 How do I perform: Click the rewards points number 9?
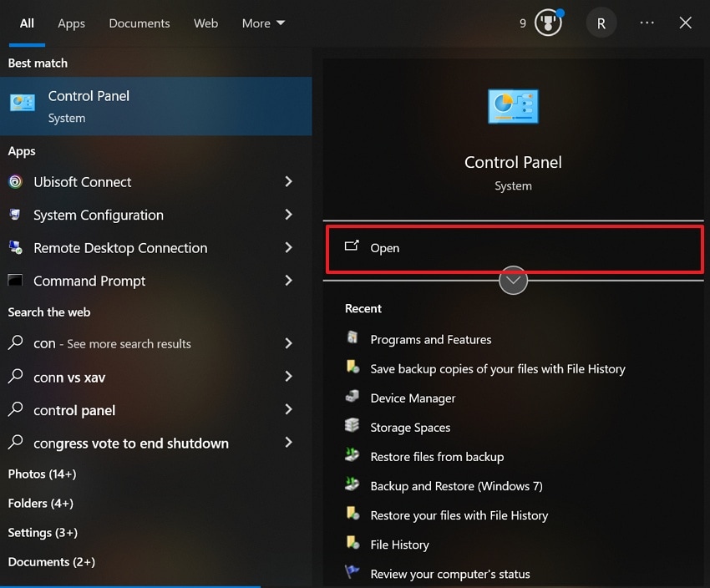[x=523, y=23]
